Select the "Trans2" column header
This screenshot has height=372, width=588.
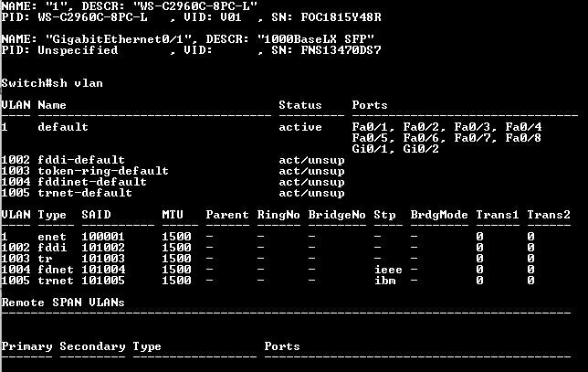[549, 215]
